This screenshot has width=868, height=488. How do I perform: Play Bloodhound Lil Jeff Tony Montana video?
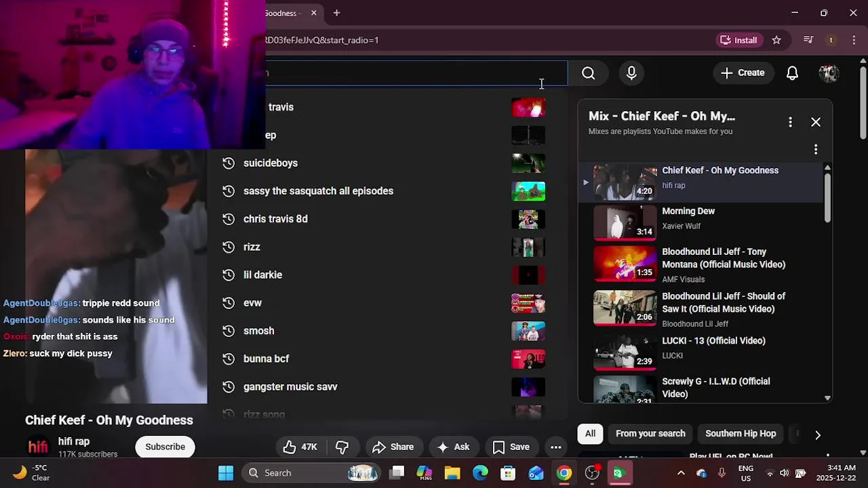(x=700, y=264)
